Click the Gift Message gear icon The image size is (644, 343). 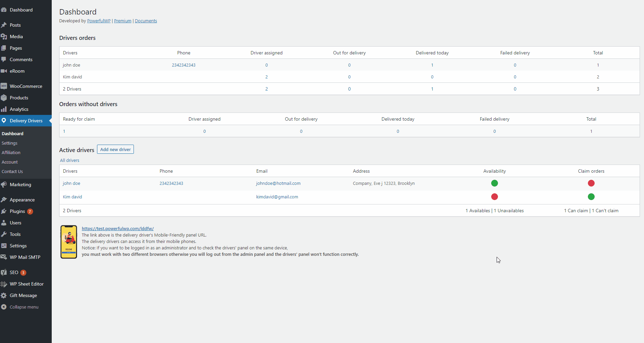[4, 295]
